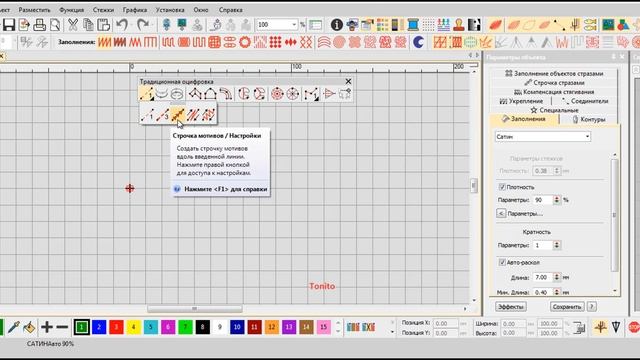This screenshot has width=640, height=360.
Task: Select the Строчка мотивов tool
Action: [x=178, y=115]
